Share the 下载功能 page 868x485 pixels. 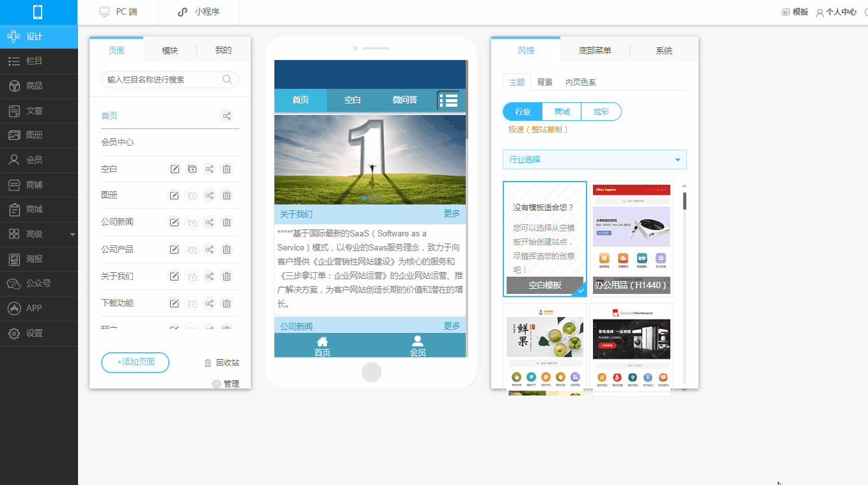coord(209,303)
